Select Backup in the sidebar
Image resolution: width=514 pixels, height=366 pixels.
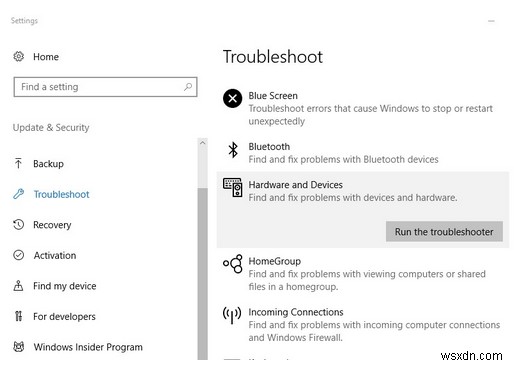[48, 164]
